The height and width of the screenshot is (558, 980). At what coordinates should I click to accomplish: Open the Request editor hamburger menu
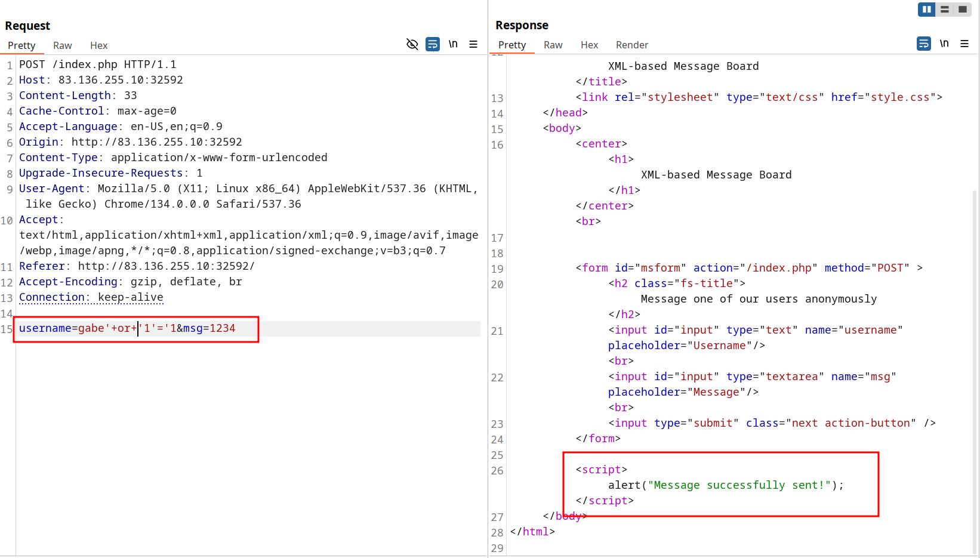473,44
